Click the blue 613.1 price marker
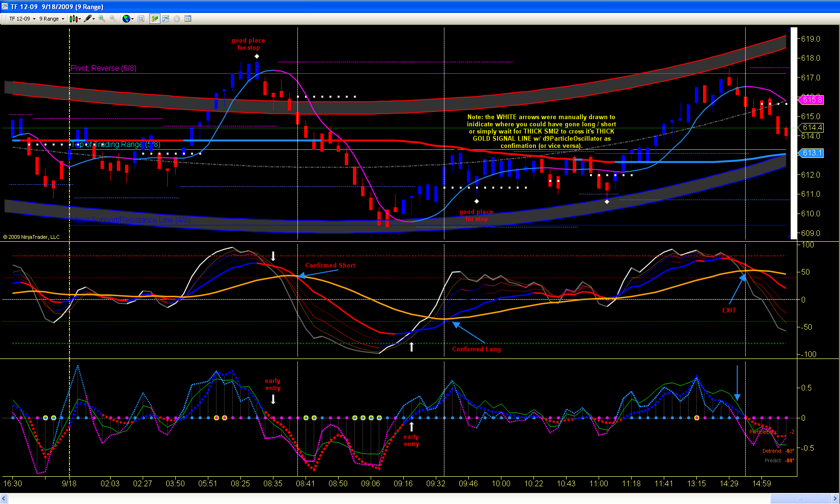Image resolution: width=840 pixels, height=504 pixels. pyautogui.click(x=812, y=153)
